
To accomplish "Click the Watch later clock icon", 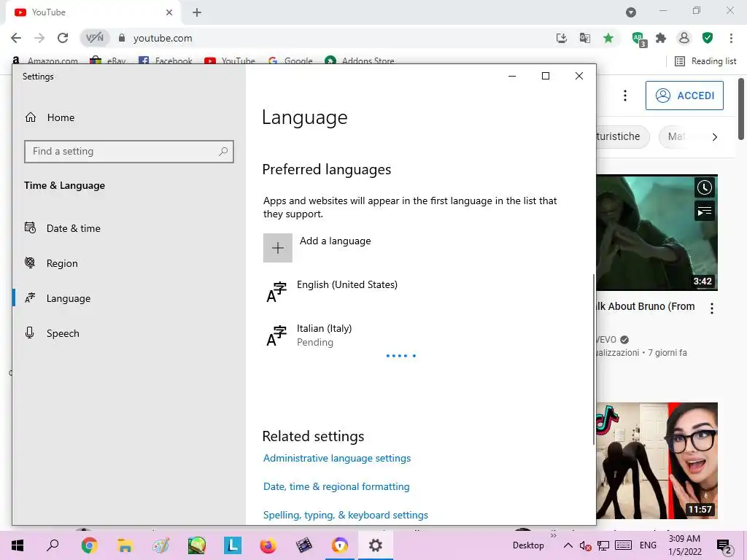I will [x=705, y=187].
